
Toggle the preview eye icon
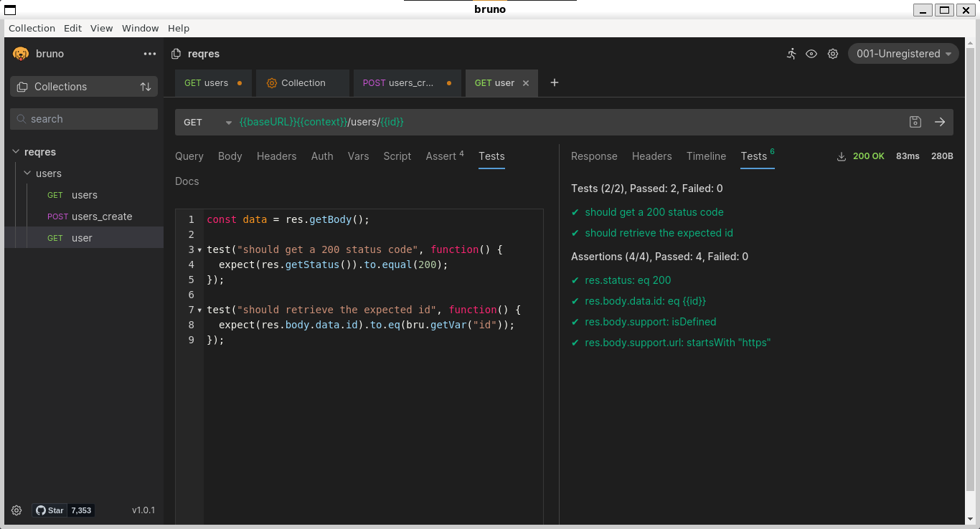(x=811, y=54)
